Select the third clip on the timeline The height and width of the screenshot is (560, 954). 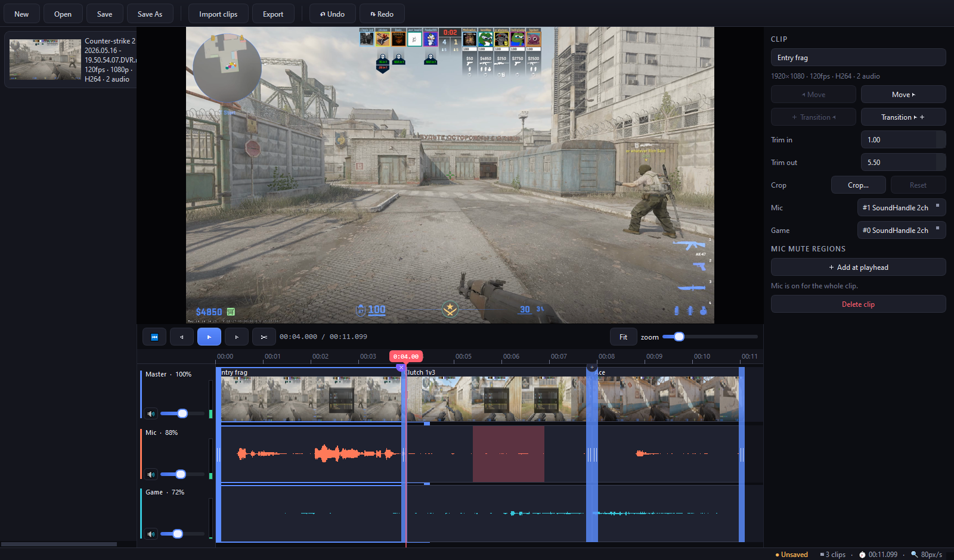(x=668, y=394)
